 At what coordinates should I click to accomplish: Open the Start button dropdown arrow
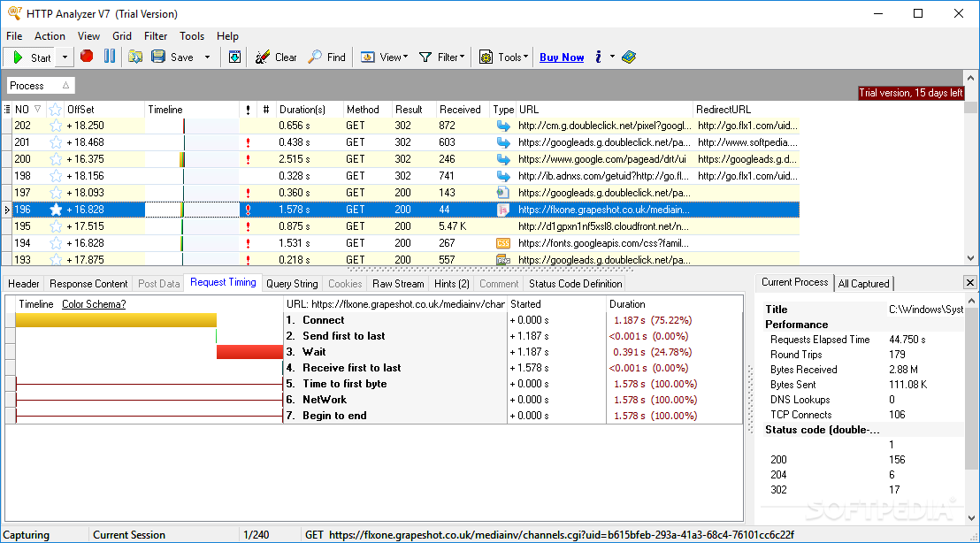point(65,57)
